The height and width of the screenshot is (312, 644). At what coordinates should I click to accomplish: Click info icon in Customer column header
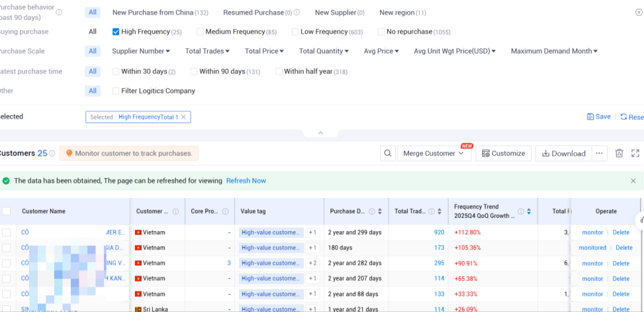tap(176, 211)
